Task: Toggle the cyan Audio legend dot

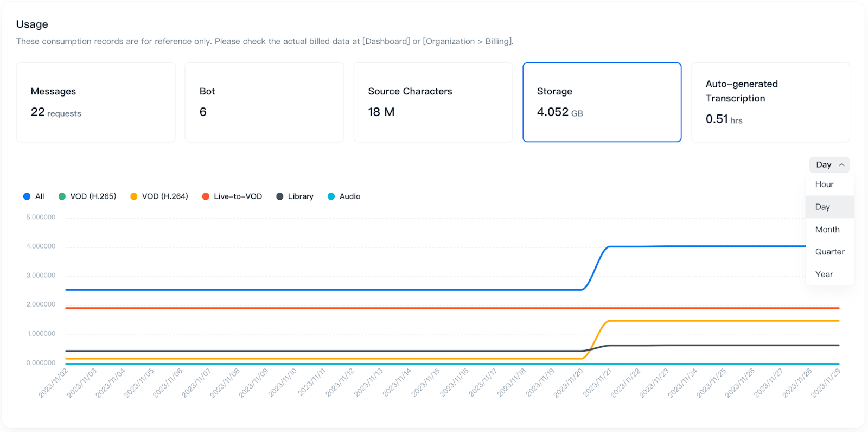Action: (331, 196)
